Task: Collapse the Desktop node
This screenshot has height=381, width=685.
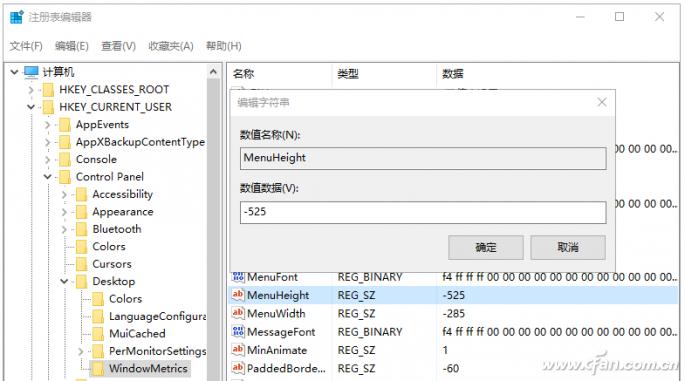Action: pos(64,281)
